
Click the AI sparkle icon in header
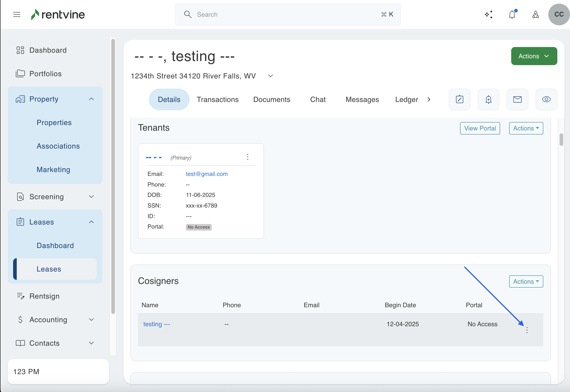[x=488, y=14]
